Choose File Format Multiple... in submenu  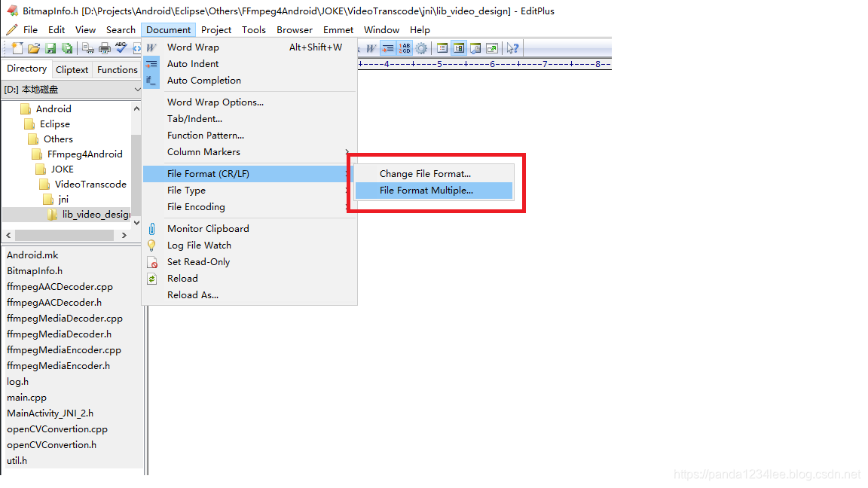coord(434,190)
